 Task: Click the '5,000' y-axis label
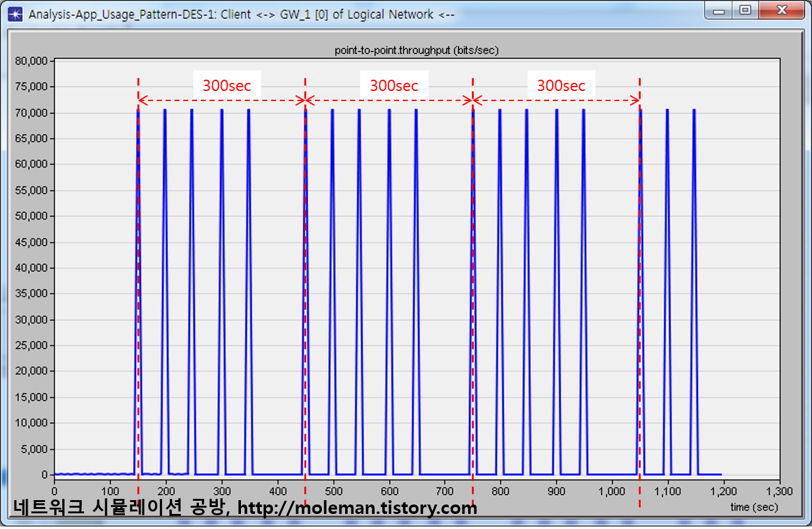click(x=34, y=449)
